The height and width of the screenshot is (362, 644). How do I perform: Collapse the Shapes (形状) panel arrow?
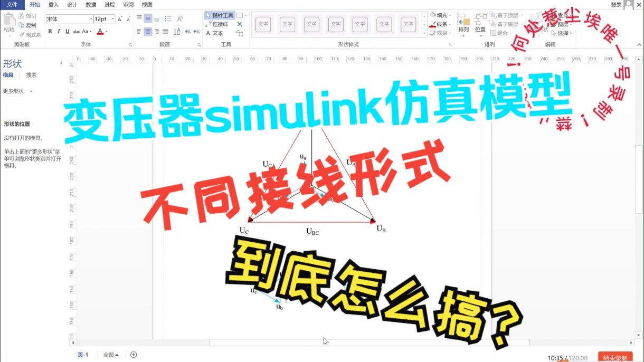point(61,63)
